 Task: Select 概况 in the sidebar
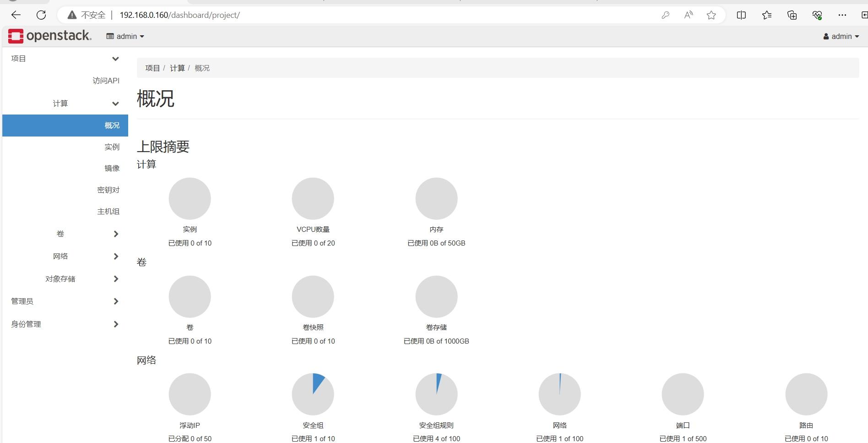[x=65, y=126]
